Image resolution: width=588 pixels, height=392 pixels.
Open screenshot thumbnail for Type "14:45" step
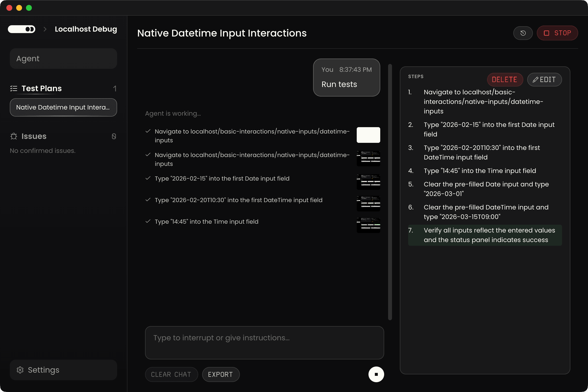click(368, 225)
